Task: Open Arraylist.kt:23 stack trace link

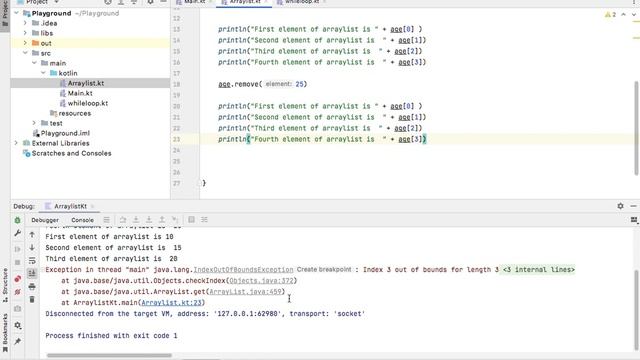Action: (x=171, y=303)
